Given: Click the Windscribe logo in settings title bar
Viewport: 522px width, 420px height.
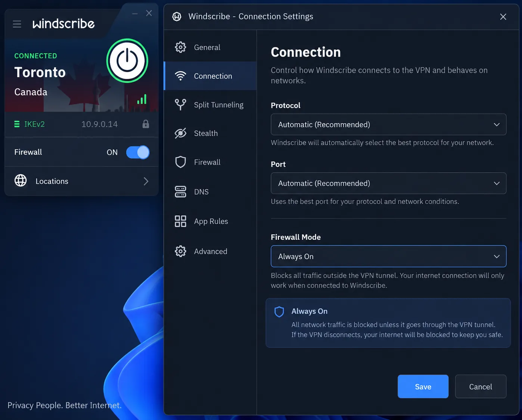Looking at the screenshot, I should 177,16.
